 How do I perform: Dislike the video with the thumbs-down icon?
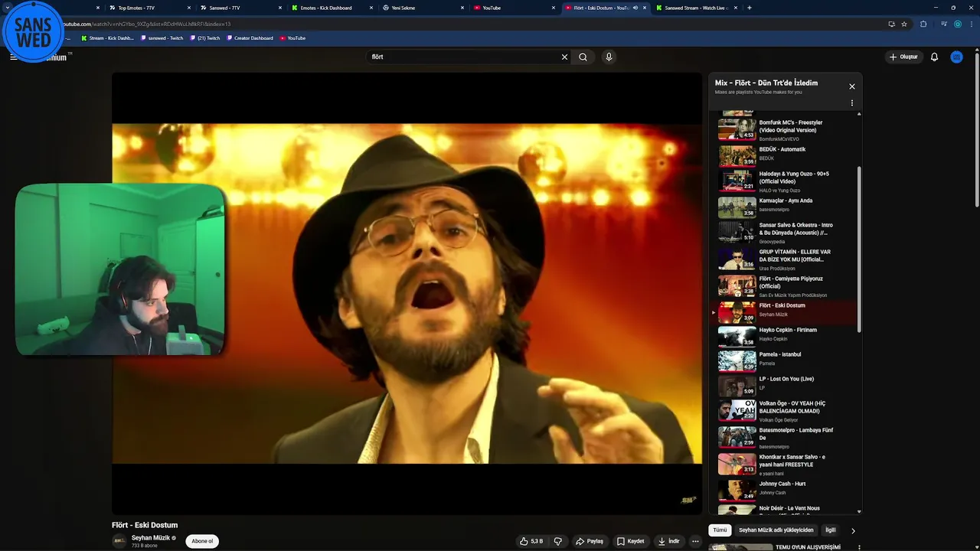point(558,541)
